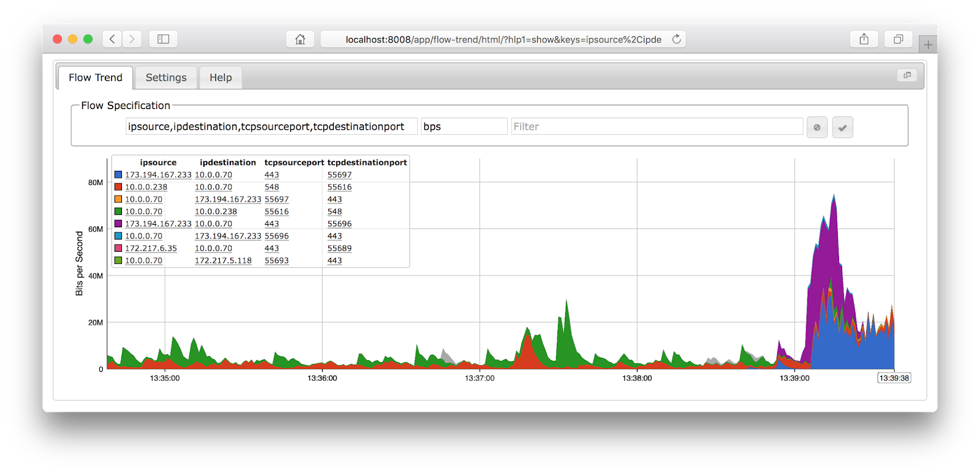This screenshot has width=980, height=473.
Task: Click the bps value field
Action: [464, 126]
